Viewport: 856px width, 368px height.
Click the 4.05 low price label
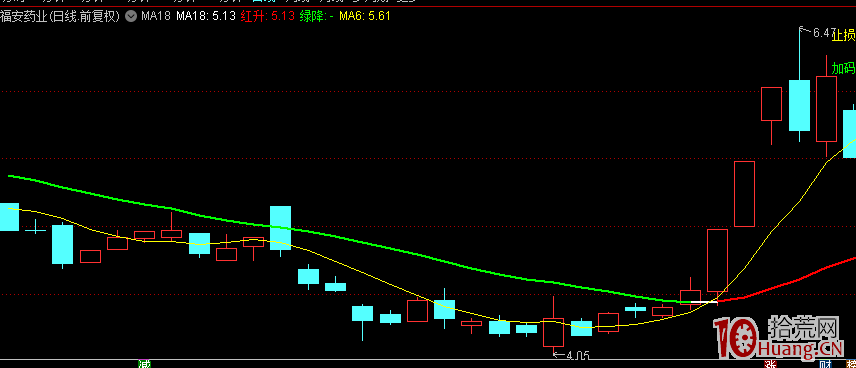pyautogui.click(x=578, y=356)
